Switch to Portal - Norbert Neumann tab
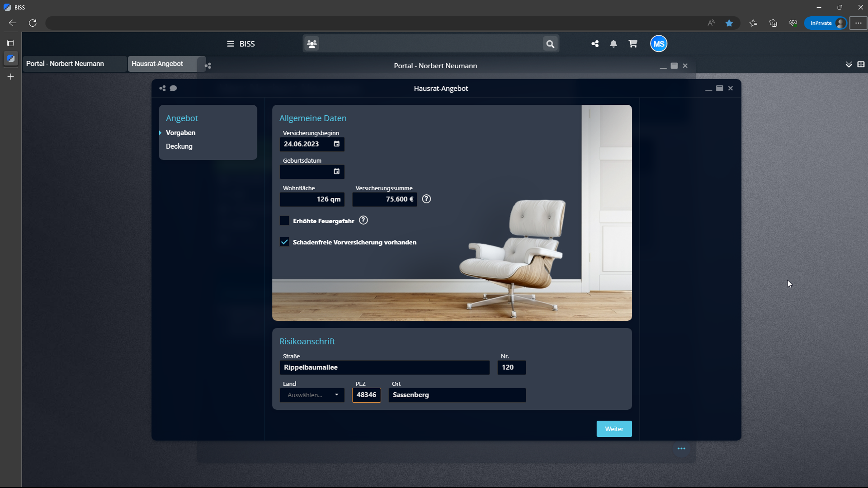This screenshot has width=868, height=488. point(65,64)
